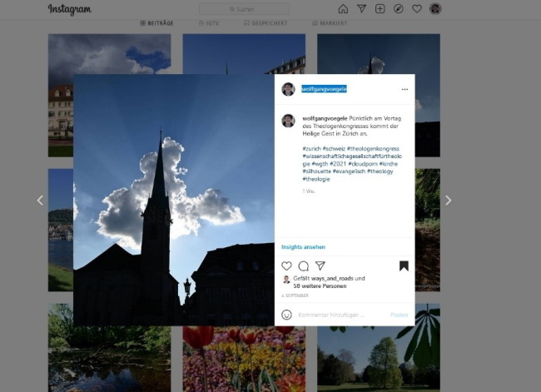The height and width of the screenshot is (392, 541).
Task: Click username wolfgangvoegele in caption
Action: coord(325,118)
